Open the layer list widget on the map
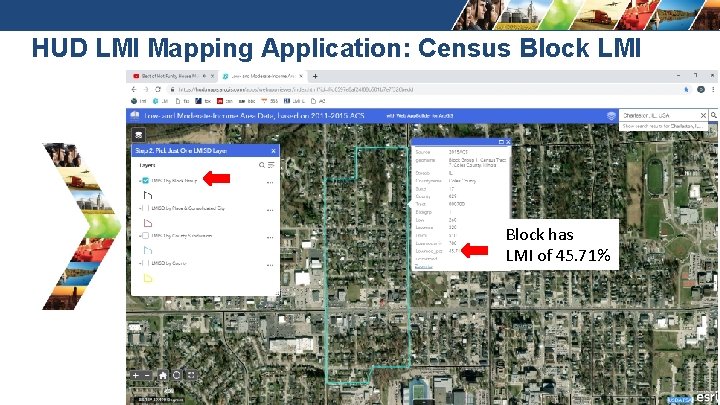The width and height of the screenshot is (720, 405). 139,135
